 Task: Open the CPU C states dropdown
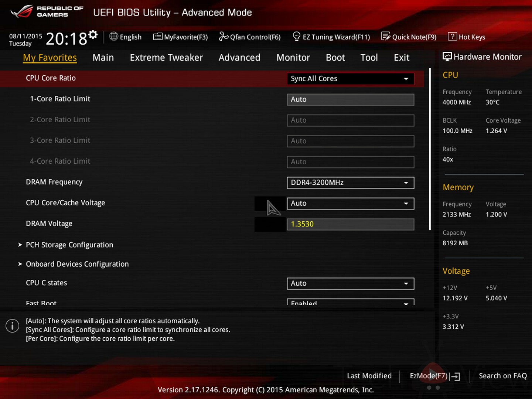point(350,283)
